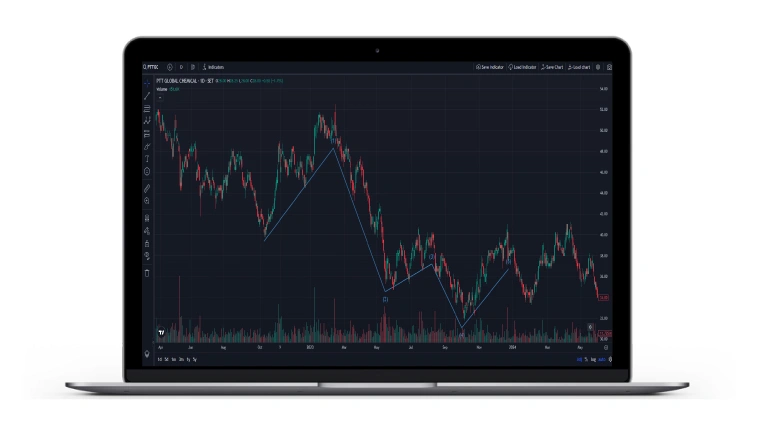758x435 pixels.
Task: Select the ruler measure tool
Action: tap(147, 187)
